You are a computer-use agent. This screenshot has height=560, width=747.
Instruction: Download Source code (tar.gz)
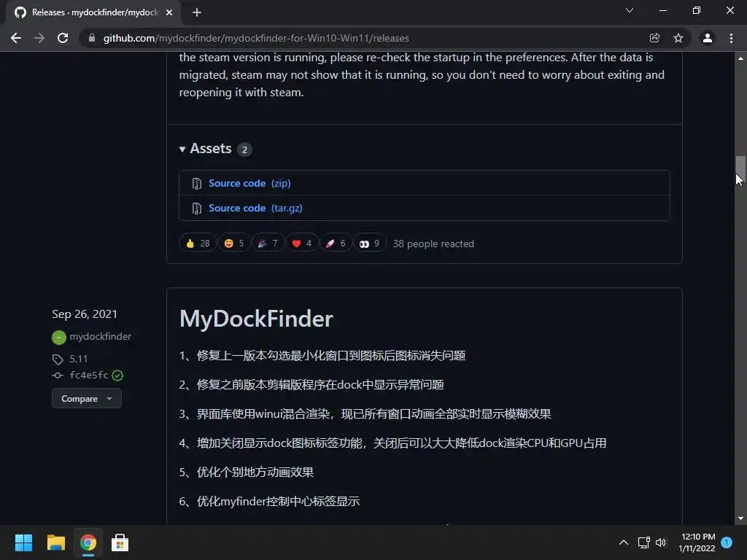coord(255,208)
